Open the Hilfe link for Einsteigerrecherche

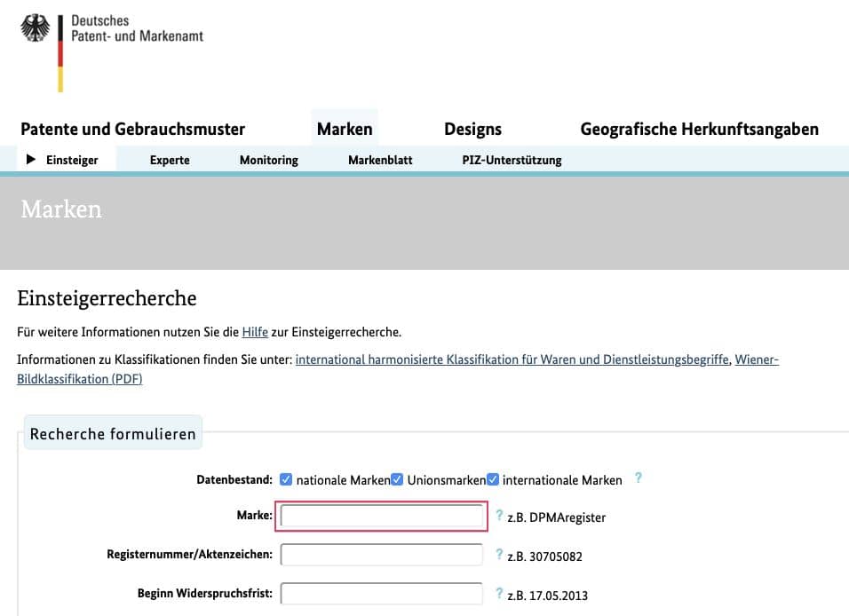tap(255, 332)
